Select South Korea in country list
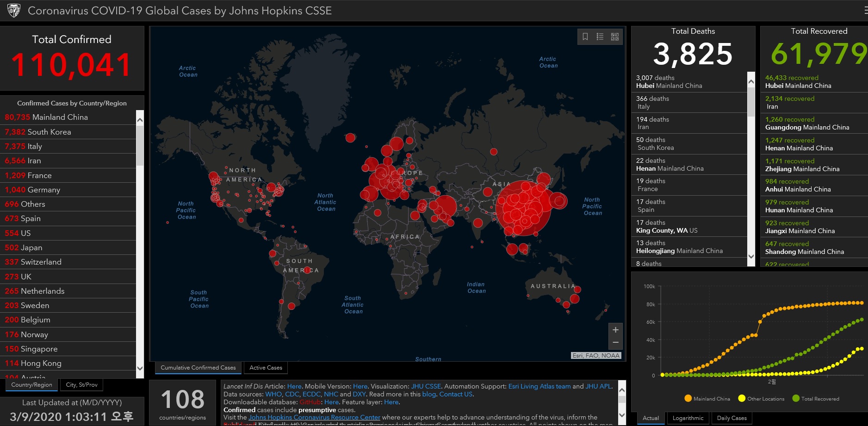 pos(68,132)
